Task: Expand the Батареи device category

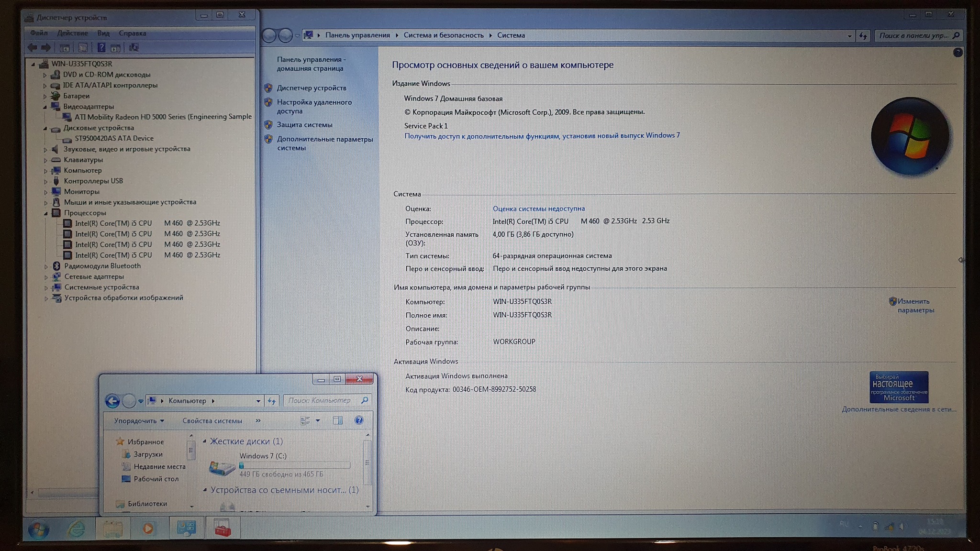Action: point(45,96)
